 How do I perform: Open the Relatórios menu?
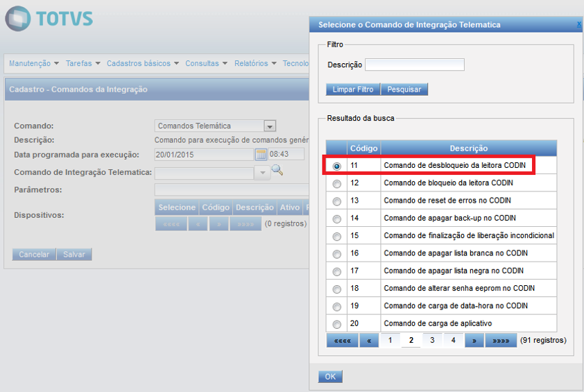pos(255,63)
